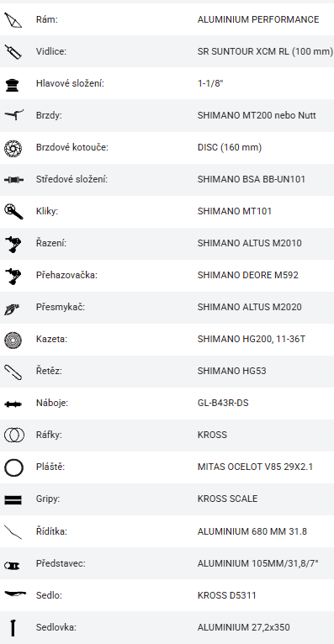The height and width of the screenshot is (644, 334).
Task: Select the derailleur icon next to Přehazovačka
Action: click(x=13, y=275)
